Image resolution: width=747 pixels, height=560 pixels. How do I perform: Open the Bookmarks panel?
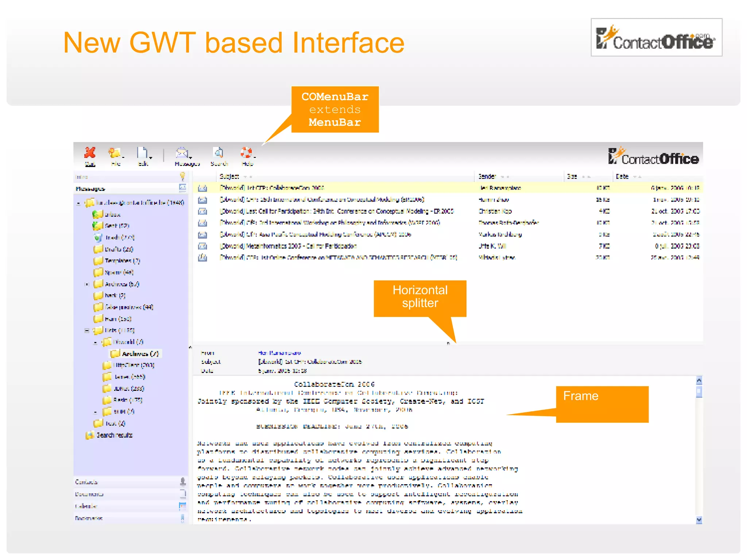pos(131,518)
